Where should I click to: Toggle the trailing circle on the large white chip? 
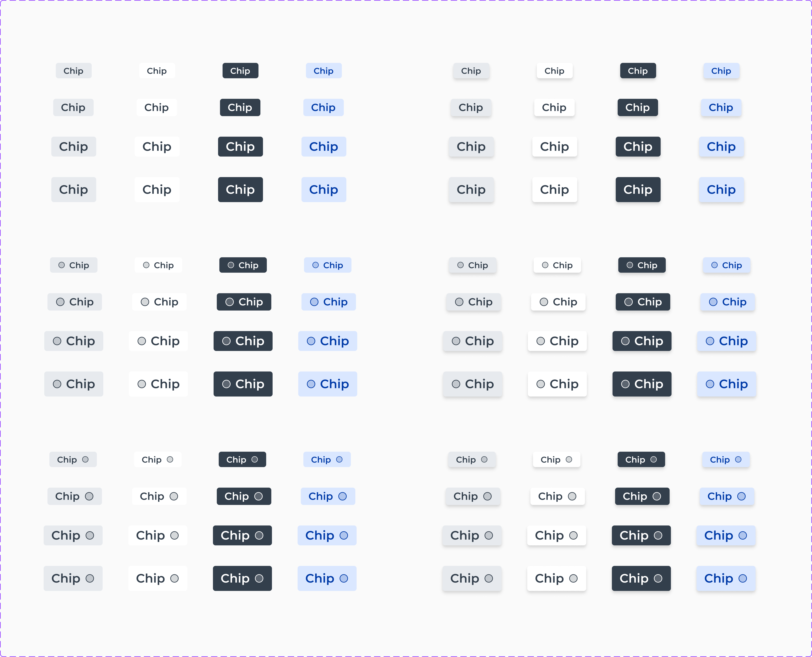coord(175,536)
